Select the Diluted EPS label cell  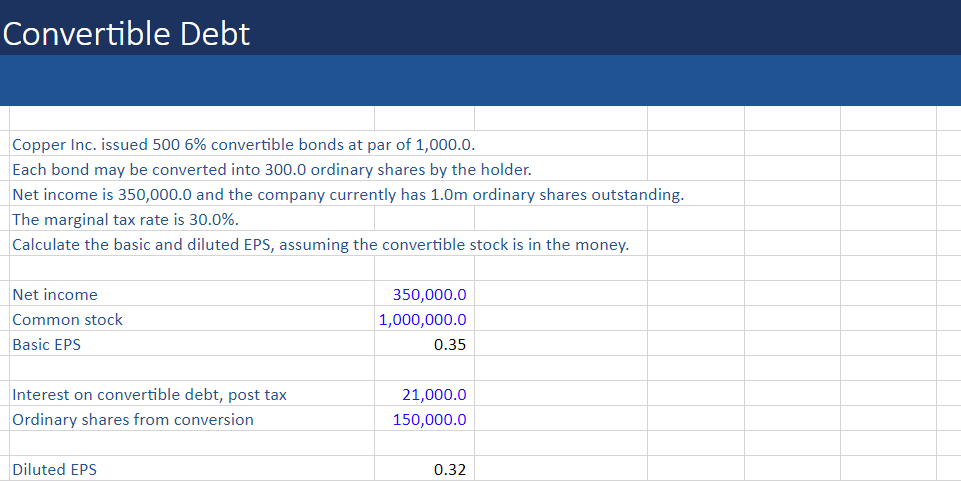click(x=55, y=470)
